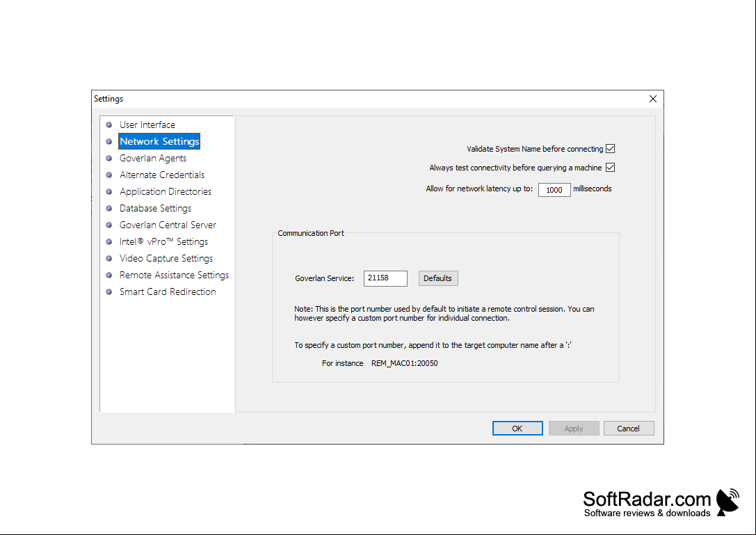The height and width of the screenshot is (535, 756).
Task: Cancel the Settings dialog
Action: [629, 429]
